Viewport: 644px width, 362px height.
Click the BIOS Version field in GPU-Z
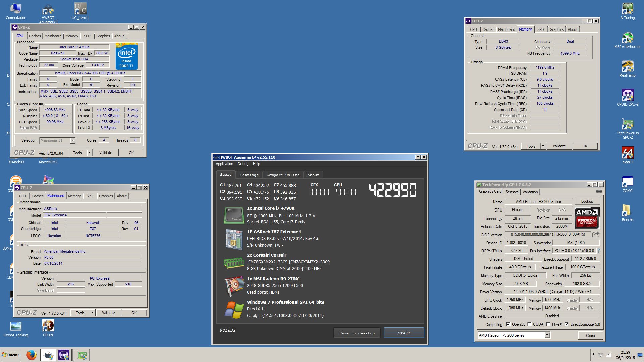(x=547, y=234)
